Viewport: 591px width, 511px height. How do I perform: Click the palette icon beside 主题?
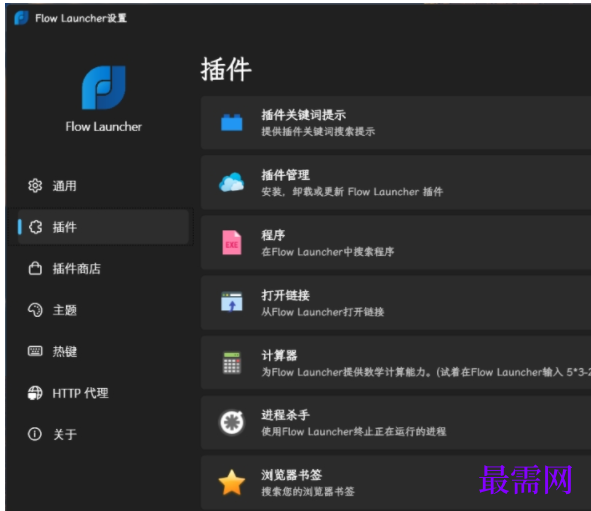[35, 310]
